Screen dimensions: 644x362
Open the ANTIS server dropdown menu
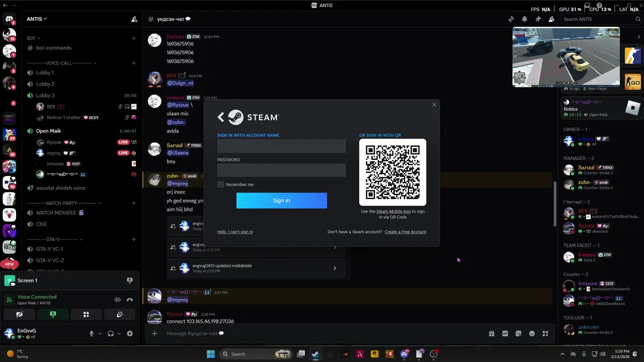[x=37, y=19]
